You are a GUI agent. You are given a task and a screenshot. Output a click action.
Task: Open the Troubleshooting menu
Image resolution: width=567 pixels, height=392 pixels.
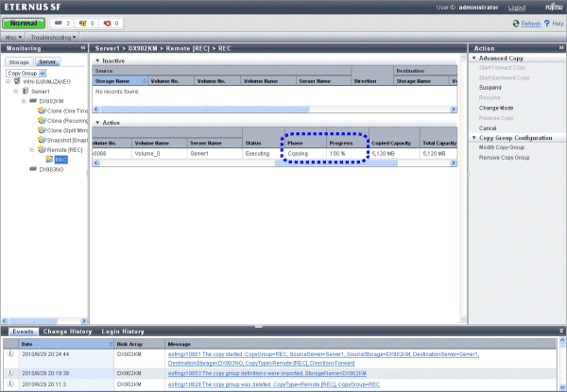click(53, 37)
